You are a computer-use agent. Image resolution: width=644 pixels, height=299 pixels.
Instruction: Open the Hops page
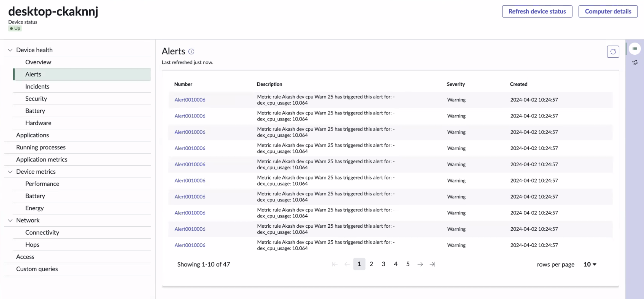click(x=82, y=245)
